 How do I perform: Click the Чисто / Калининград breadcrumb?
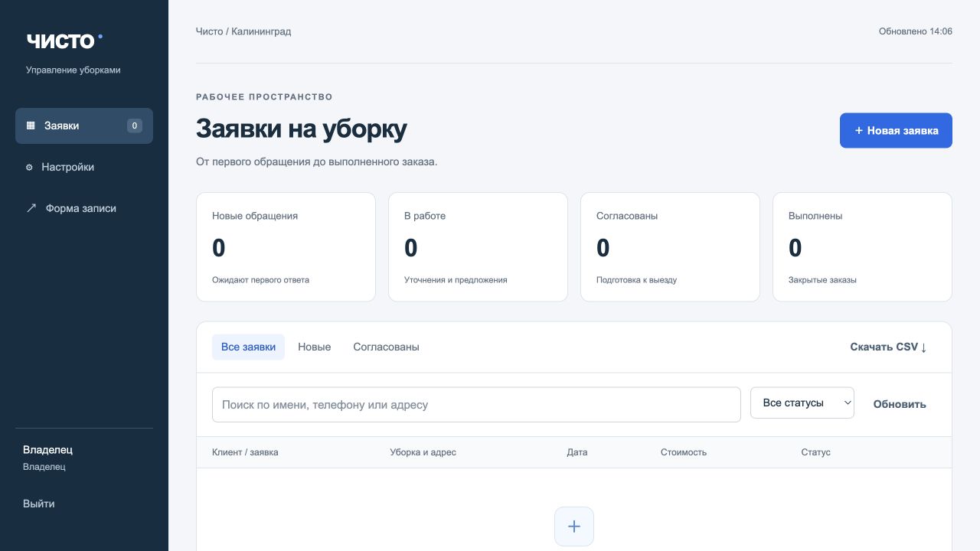coord(243,31)
